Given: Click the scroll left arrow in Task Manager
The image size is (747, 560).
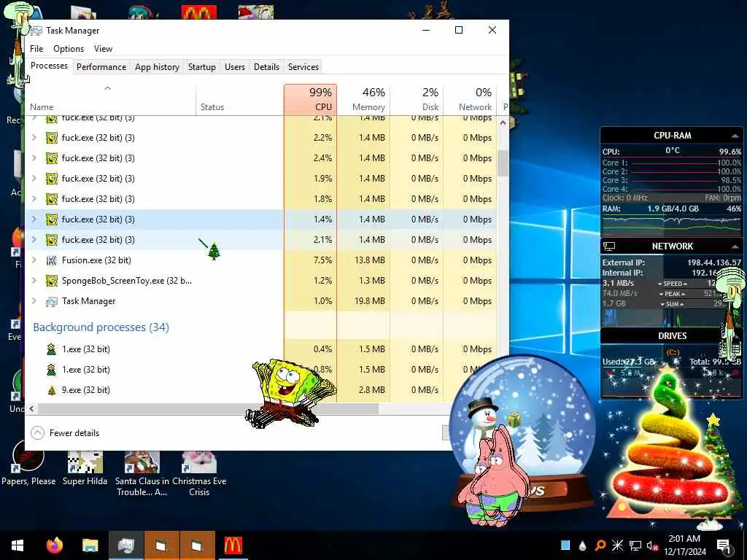Looking at the screenshot, I should click(x=31, y=408).
